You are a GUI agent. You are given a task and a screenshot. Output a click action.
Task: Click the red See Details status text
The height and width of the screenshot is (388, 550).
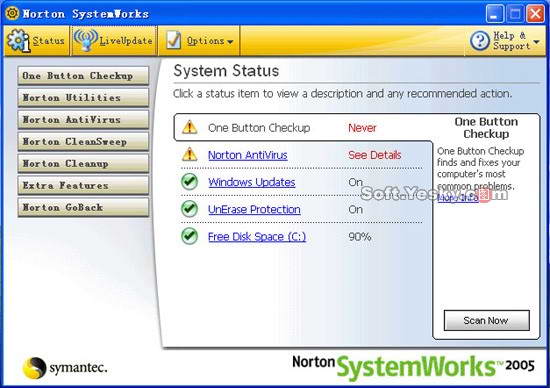click(x=375, y=155)
